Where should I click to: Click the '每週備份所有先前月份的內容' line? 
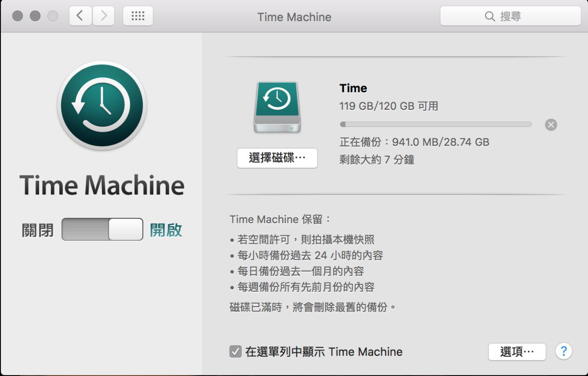[302, 287]
